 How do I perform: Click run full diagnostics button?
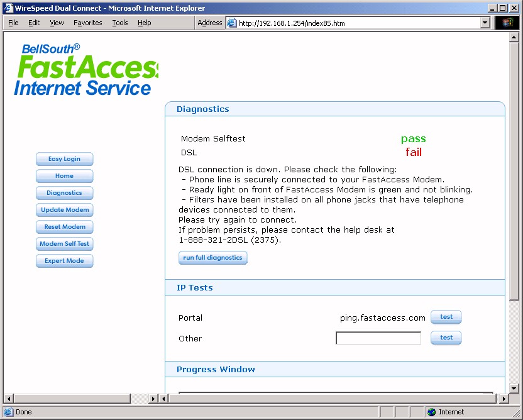point(213,258)
